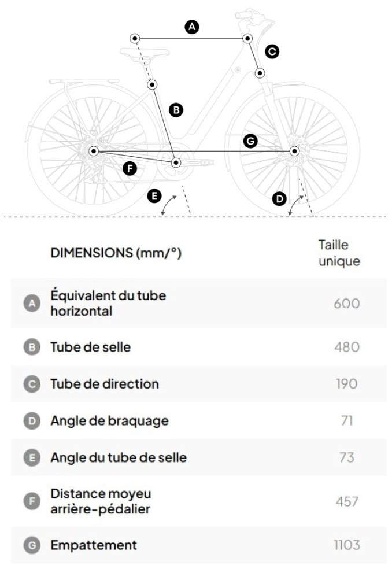The width and height of the screenshot is (392, 569).
Task: Click the black C marker near the head tube
Action: click(272, 51)
